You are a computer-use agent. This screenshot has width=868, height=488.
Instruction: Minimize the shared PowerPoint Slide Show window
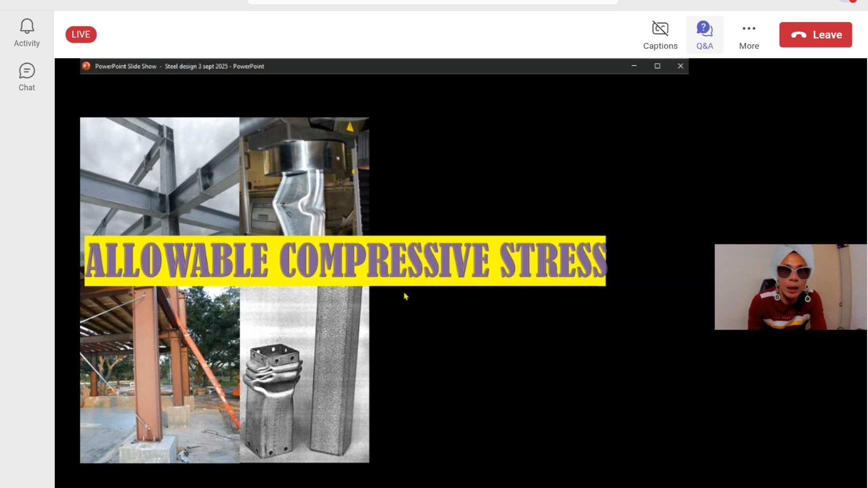(634, 66)
